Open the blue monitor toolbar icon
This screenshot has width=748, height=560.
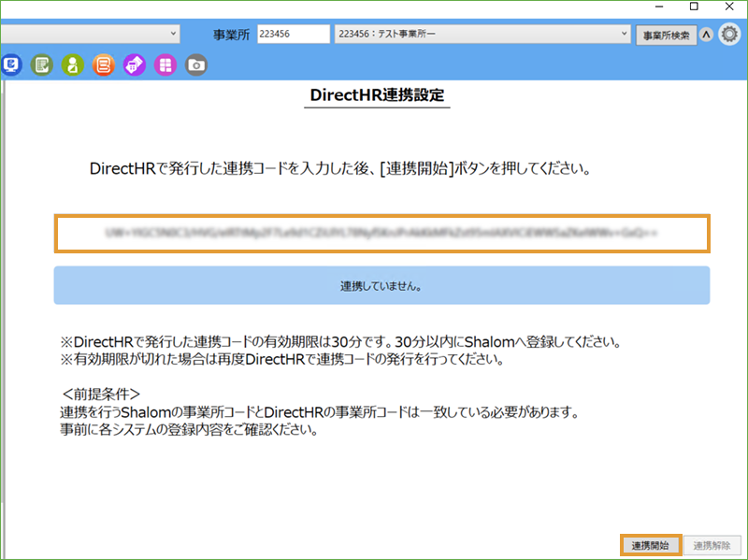click(x=11, y=65)
